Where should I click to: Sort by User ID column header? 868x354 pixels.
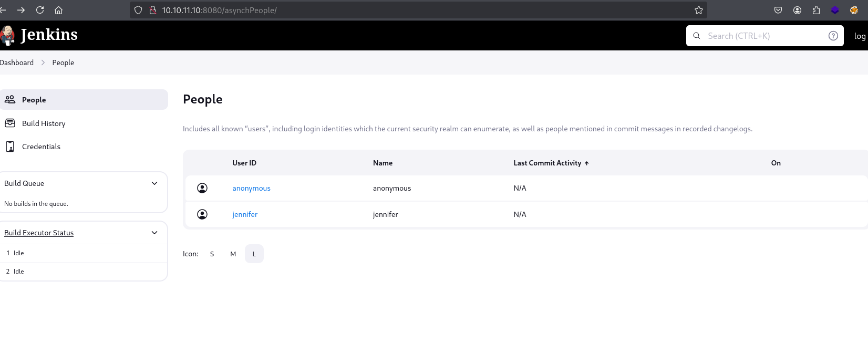coord(244,163)
